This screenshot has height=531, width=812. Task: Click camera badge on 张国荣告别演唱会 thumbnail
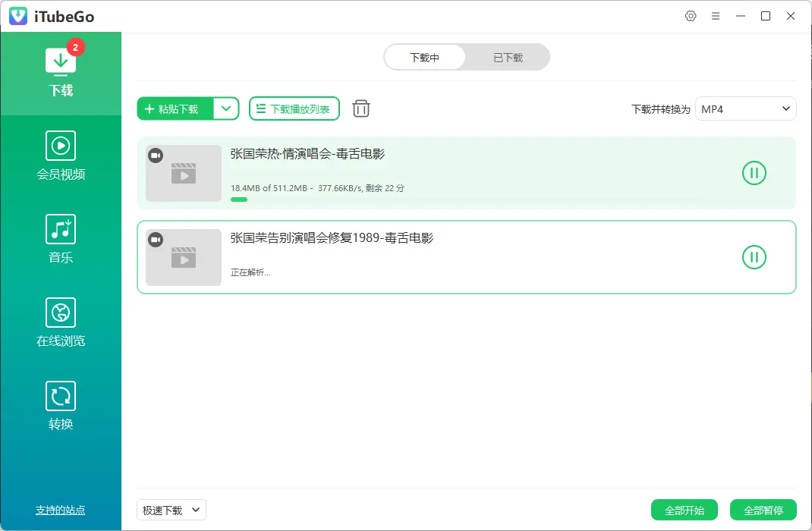pyautogui.click(x=156, y=240)
